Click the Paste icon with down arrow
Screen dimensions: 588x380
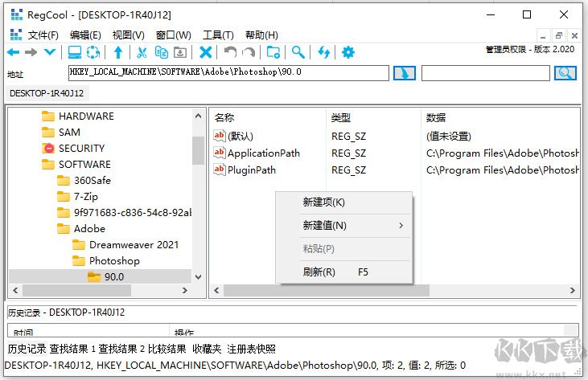coord(180,52)
